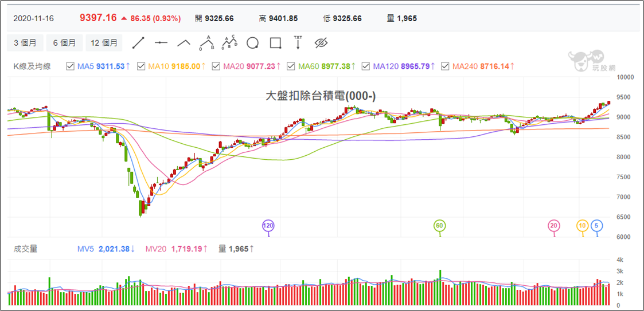Select the 0-A-B-C-D wave tool
The width and height of the screenshot is (644, 311).
point(230,42)
